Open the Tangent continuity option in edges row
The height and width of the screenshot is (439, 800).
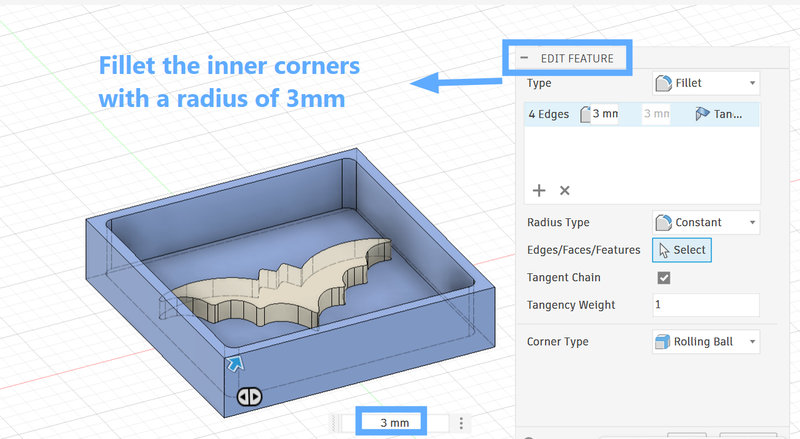coord(719,114)
